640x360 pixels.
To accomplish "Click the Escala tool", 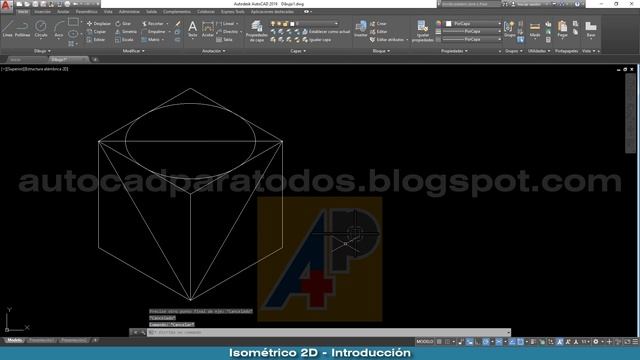I will pos(124,40).
